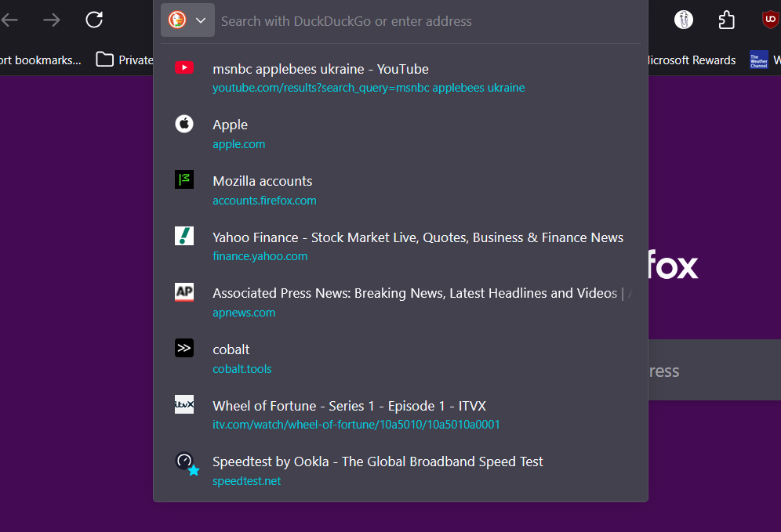Open the uBlock Origin extension
This screenshot has width=781, height=532.
coord(771,20)
